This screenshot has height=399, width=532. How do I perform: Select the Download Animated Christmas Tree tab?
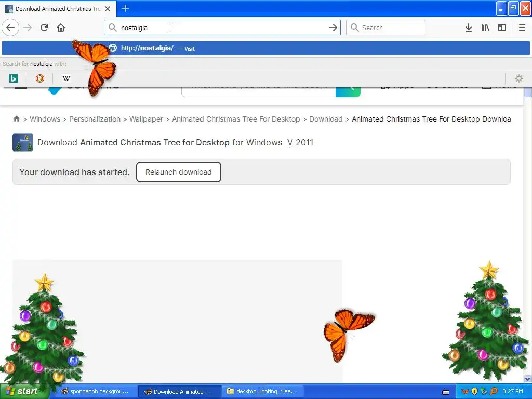tap(58, 9)
